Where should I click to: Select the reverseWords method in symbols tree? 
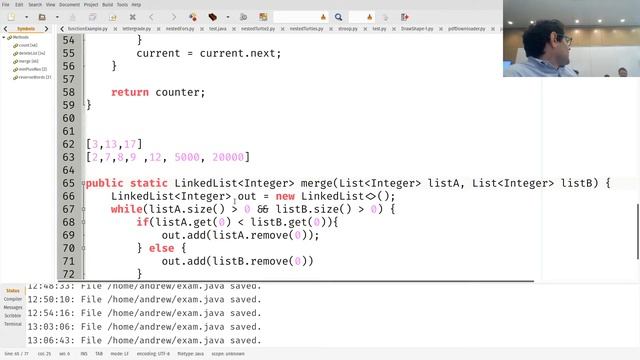[35, 77]
